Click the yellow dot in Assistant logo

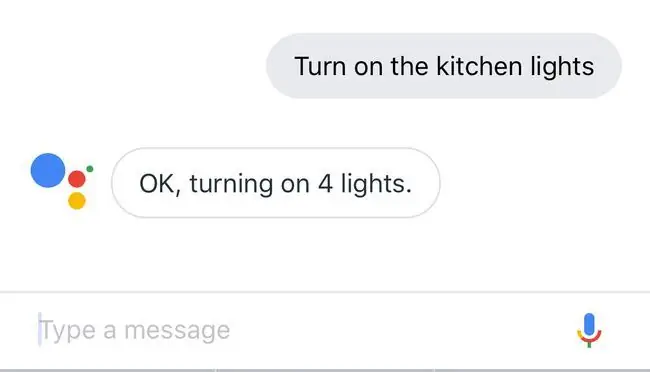tap(77, 201)
